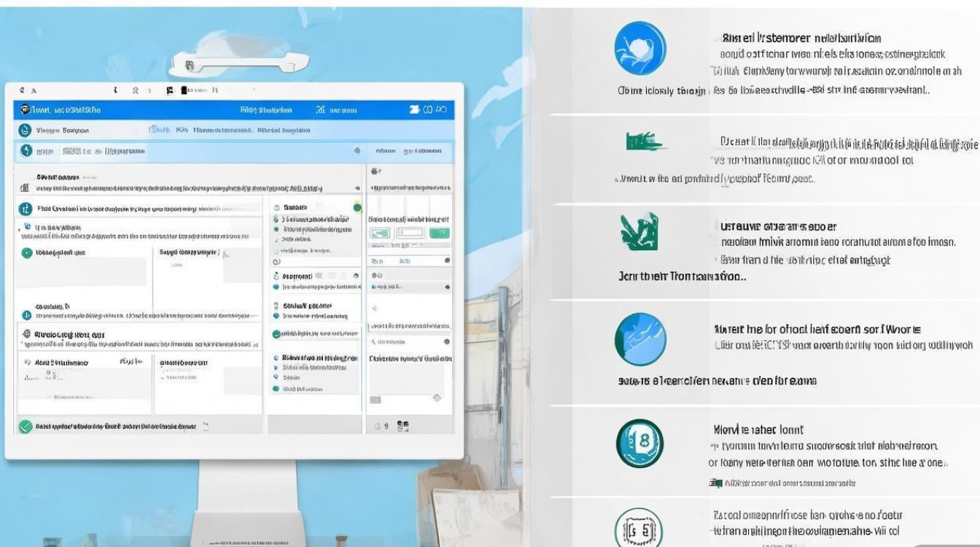Click the third menu item in blue header

(x=337, y=110)
